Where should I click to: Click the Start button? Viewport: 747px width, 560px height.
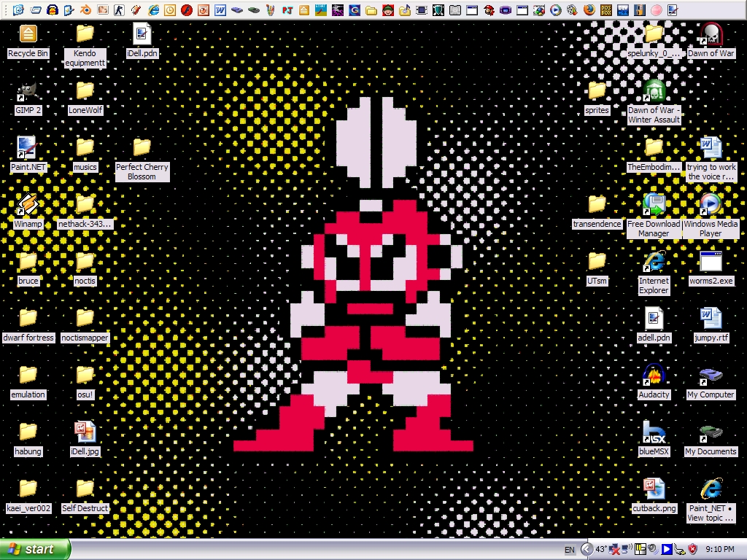(35, 549)
